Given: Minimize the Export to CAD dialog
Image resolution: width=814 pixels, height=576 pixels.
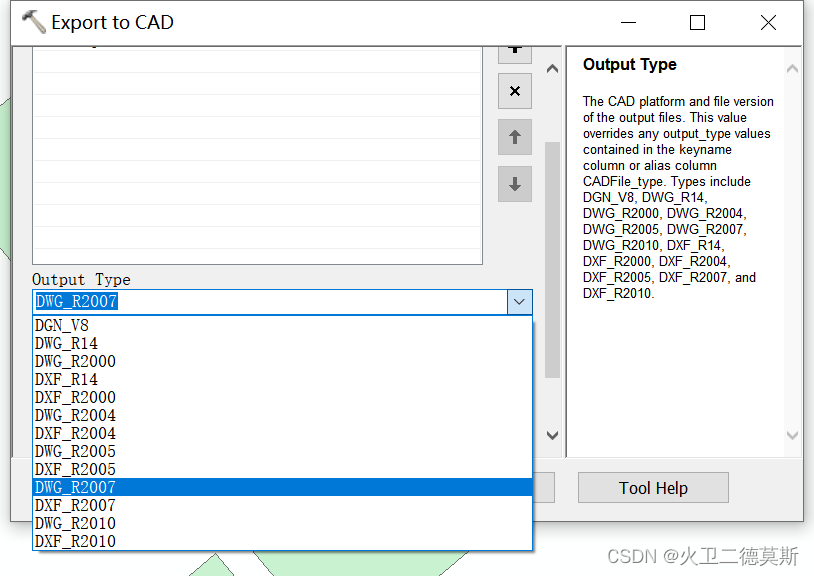Looking at the screenshot, I should point(628,22).
